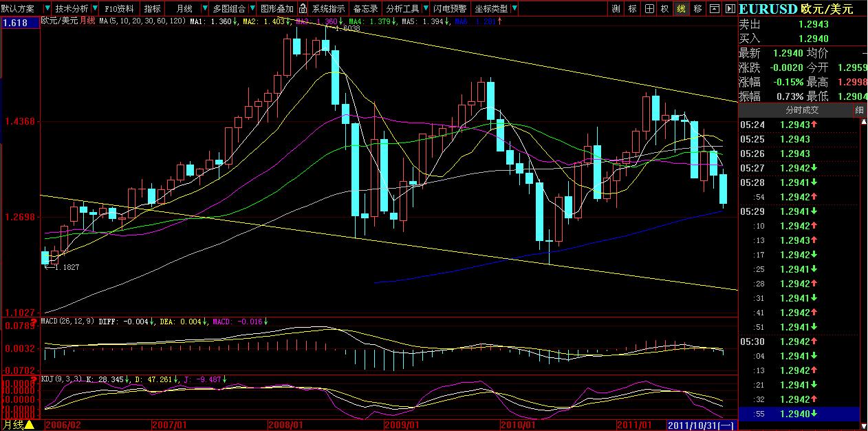Screen dimensions: 868x431
Task: Click the 默认方案 menu button
Action: click(19, 8)
